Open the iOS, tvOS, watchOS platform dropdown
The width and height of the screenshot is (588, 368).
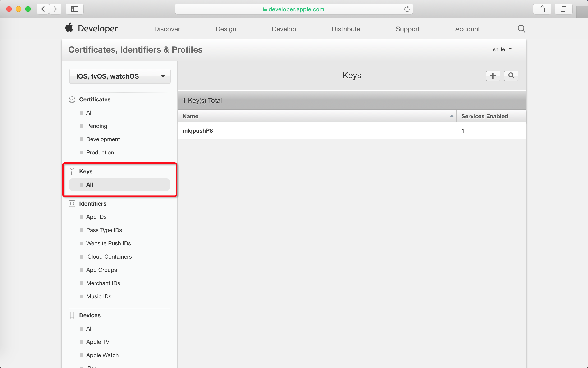pyautogui.click(x=120, y=76)
